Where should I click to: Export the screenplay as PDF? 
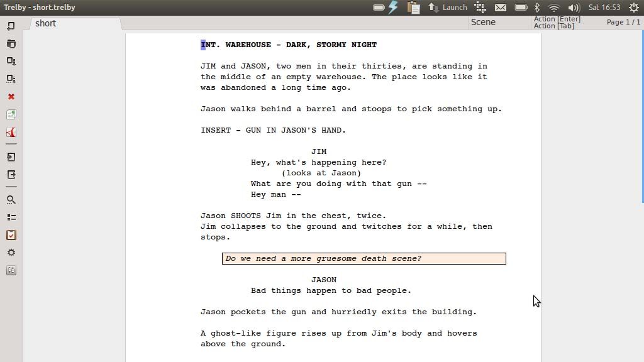tap(10, 133)
